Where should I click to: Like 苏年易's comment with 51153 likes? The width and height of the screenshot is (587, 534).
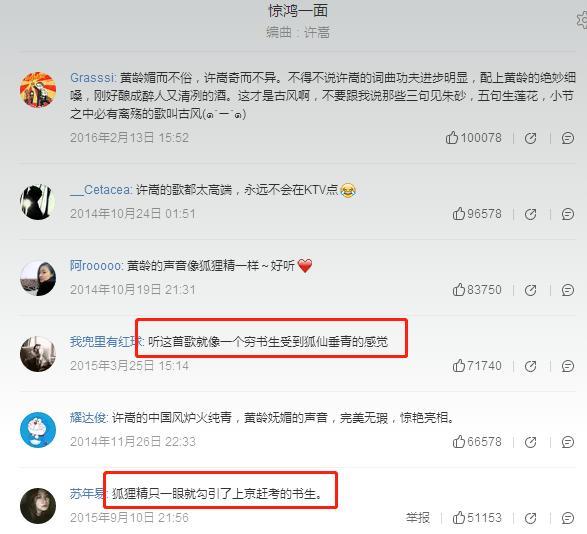pos(477,518)
